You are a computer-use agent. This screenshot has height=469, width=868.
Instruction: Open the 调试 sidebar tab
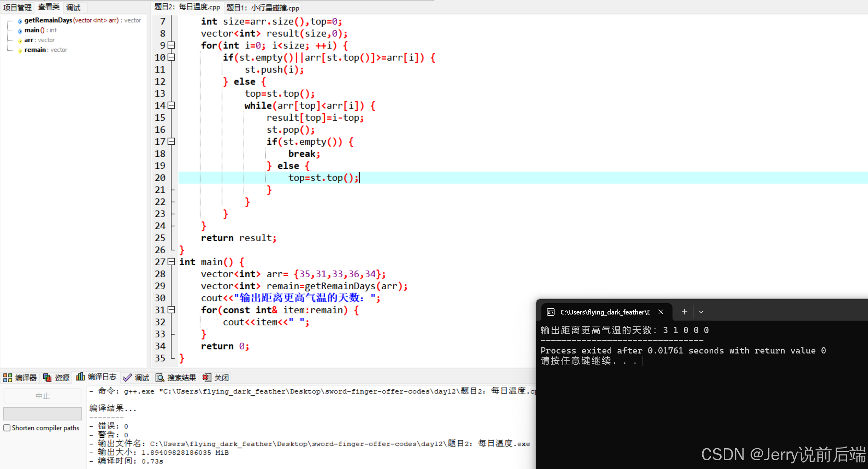click(x=73, y=7)
